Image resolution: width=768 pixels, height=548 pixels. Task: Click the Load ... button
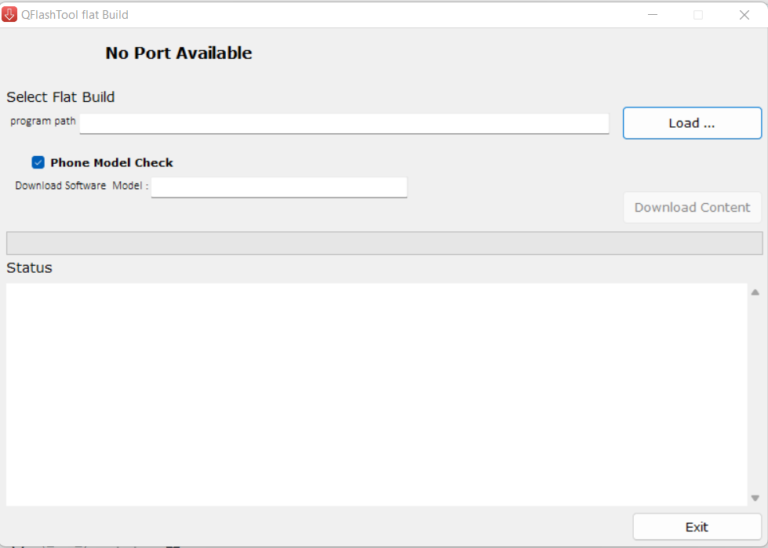pos(692,123)
